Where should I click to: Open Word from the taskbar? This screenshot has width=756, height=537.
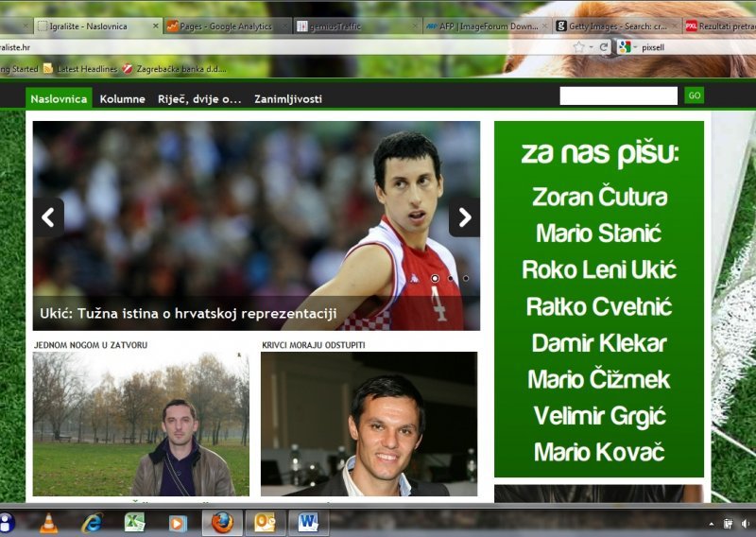[x=307, y=523]
